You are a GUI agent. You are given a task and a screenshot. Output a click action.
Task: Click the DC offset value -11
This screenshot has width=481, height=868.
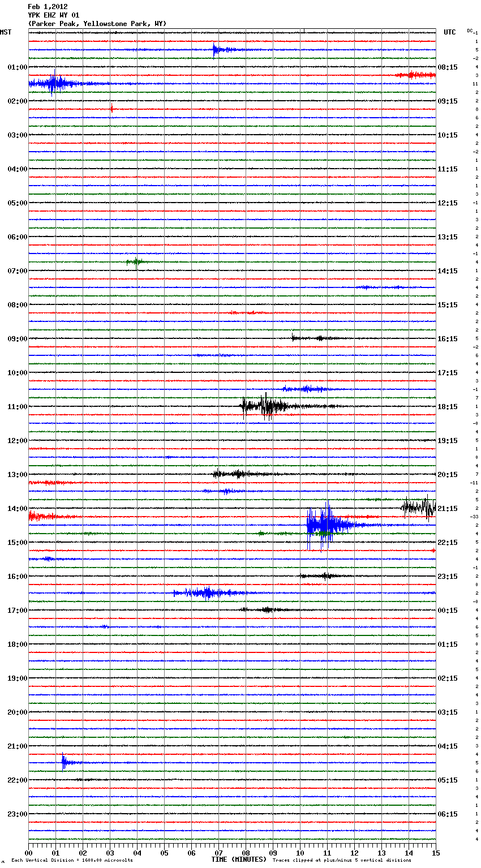tap(474, 483)
